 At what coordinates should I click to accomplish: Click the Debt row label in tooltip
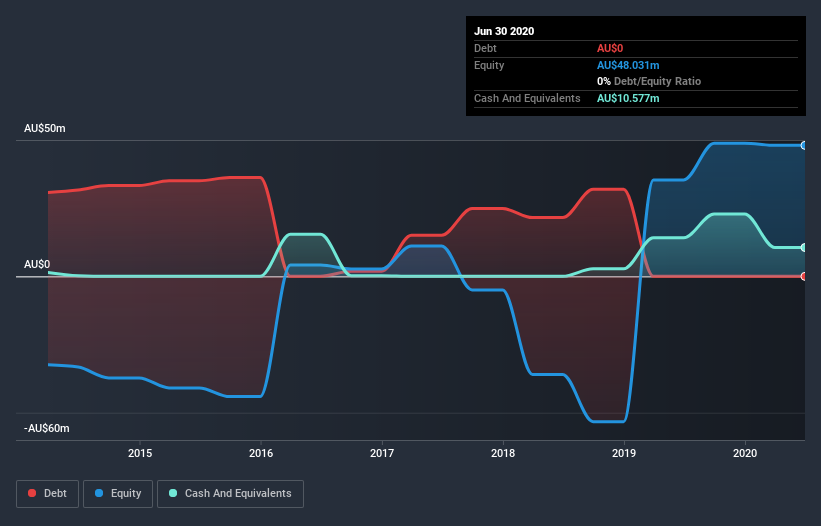[x=485, y=48]
